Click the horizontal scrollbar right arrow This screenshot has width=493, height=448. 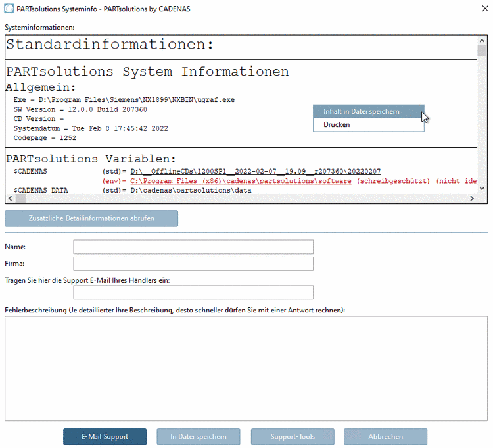point(471,198)
